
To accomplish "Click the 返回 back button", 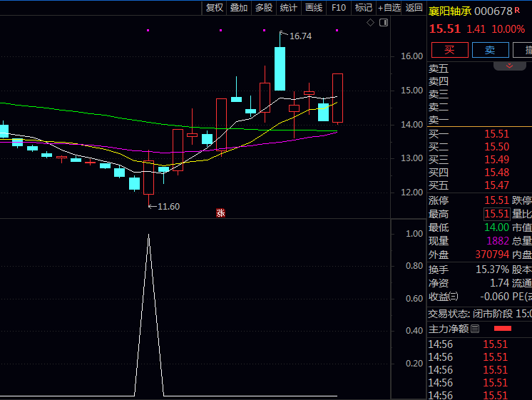I will 414,8.
